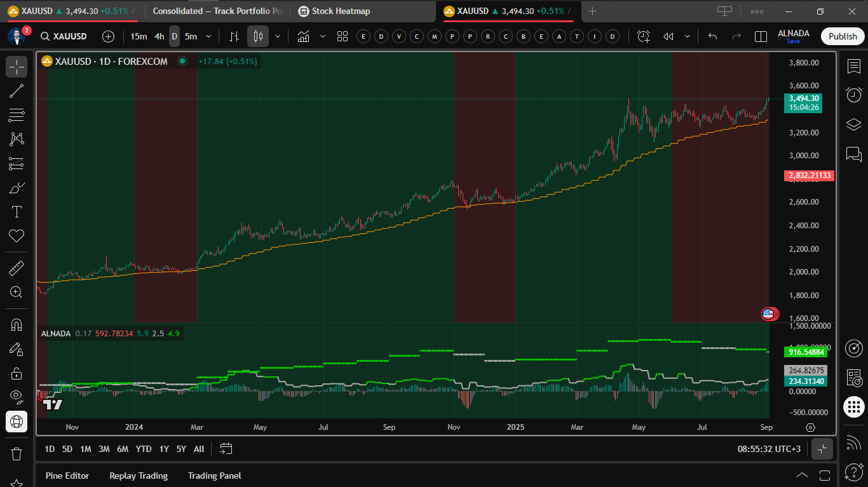
Task: Open the chart type dropdown arrow
Action: pyautogui.click(x=277, y=36)
